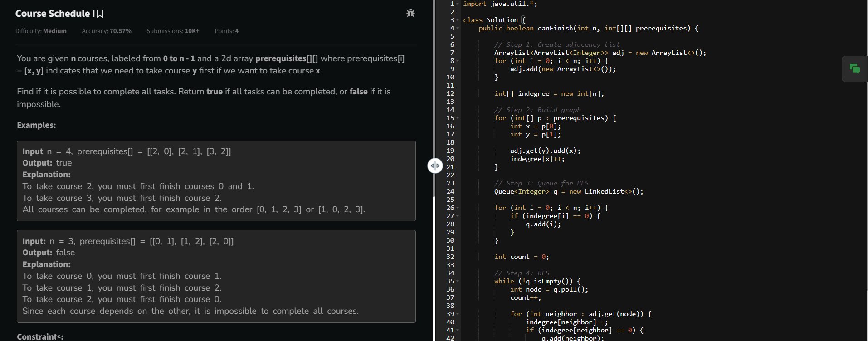Collapse the adjacency for-loop on line 8
The height and width of the screenshot is (341, 868).
click(458, 61)
